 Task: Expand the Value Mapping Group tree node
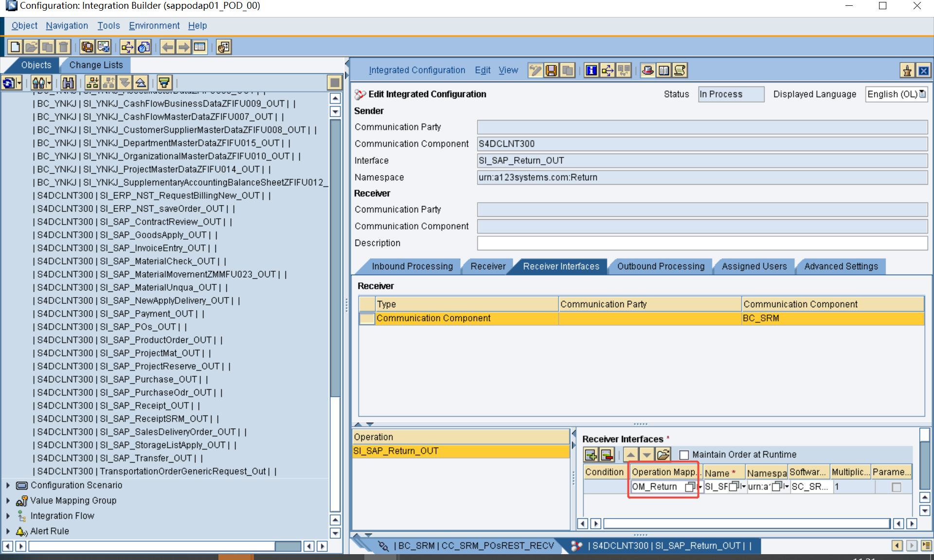click(x=8, y=501)
